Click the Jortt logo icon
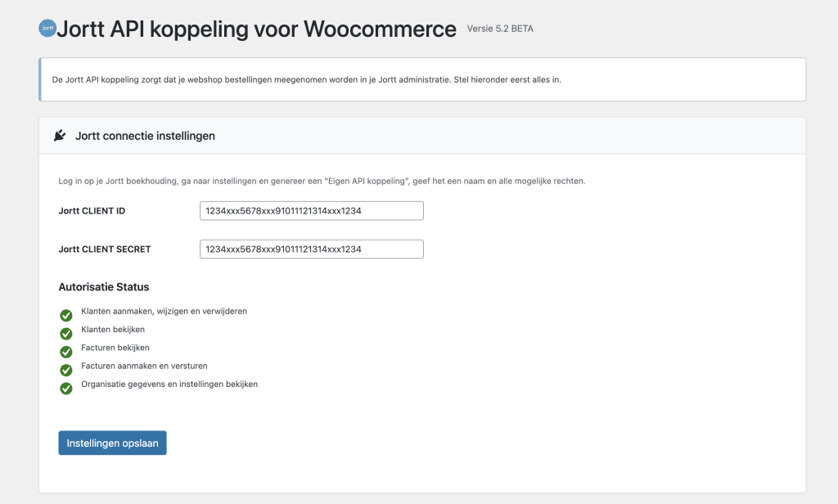Image resolution: width=838 pixels, height=504 pixels. tap(47, 27)
